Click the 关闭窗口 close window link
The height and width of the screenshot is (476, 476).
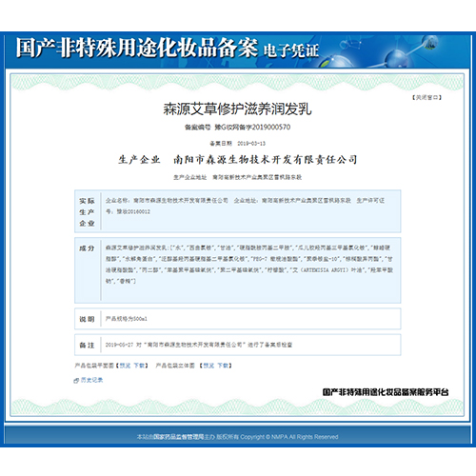(x=426, y=97)
